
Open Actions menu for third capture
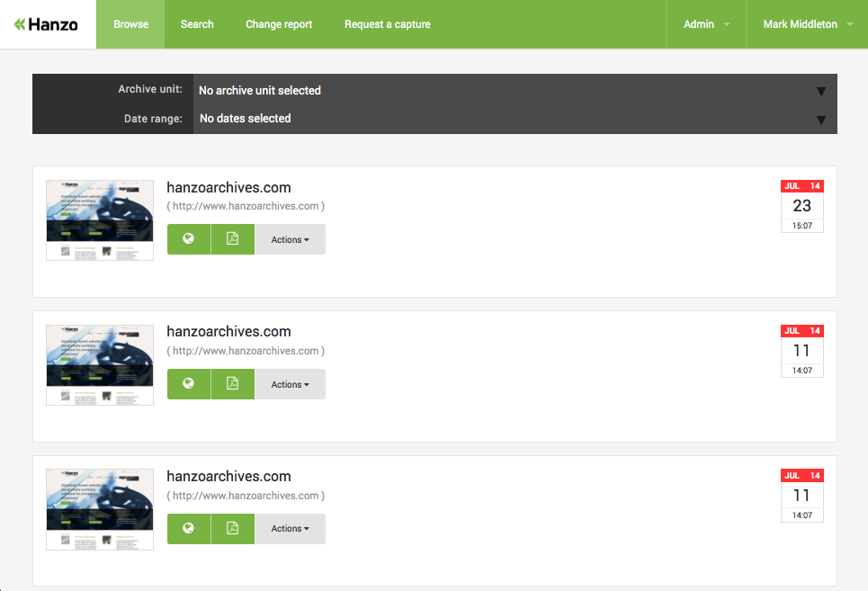290,528
